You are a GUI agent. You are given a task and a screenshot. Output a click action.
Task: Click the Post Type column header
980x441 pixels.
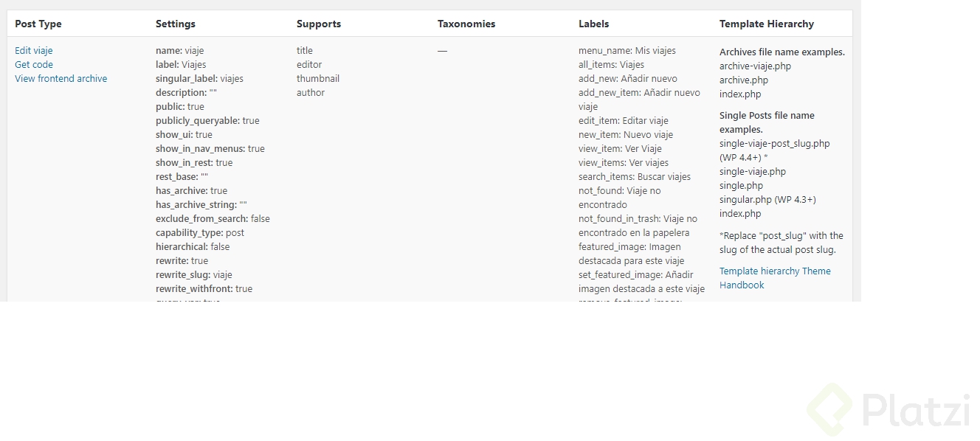pos(38,24)
